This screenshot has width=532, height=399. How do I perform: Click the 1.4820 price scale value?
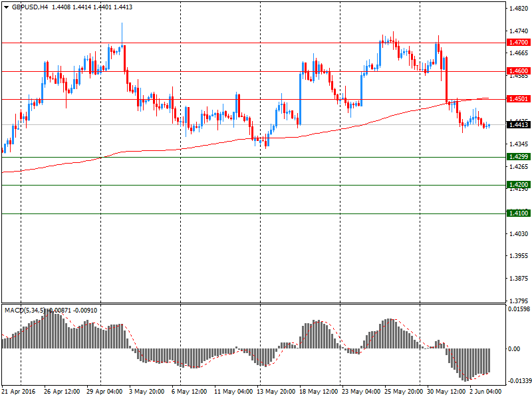click(519, 9)
